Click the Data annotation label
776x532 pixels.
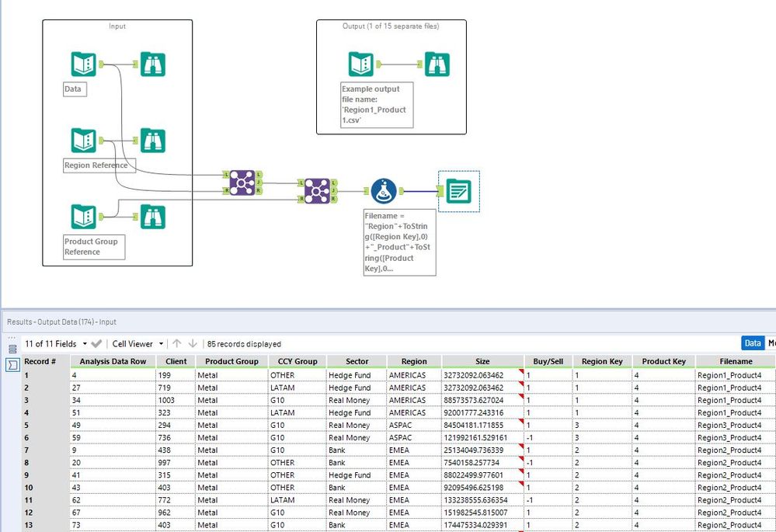(75, 89)
